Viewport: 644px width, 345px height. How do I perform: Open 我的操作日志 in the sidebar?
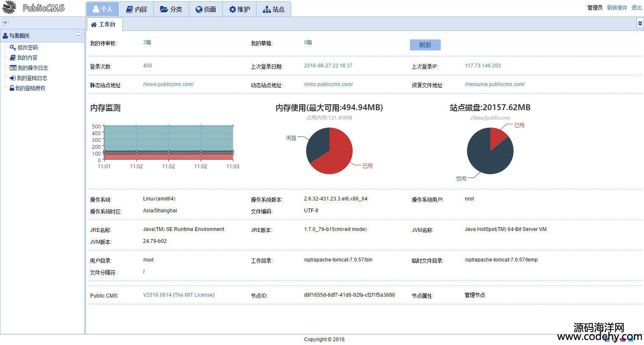click(33, 68)
